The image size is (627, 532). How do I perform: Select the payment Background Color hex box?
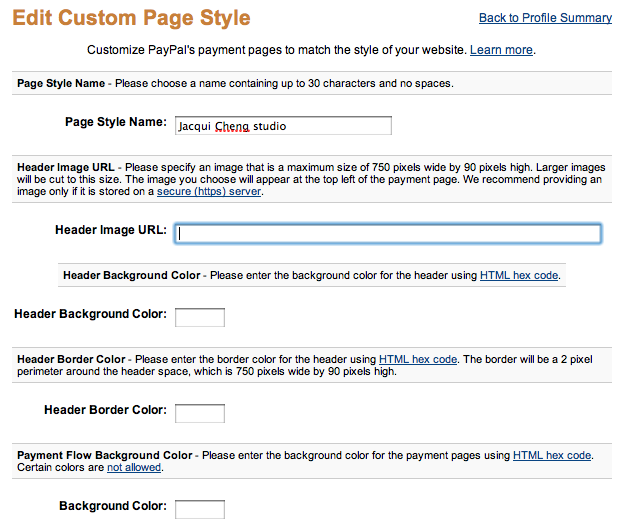200,509
